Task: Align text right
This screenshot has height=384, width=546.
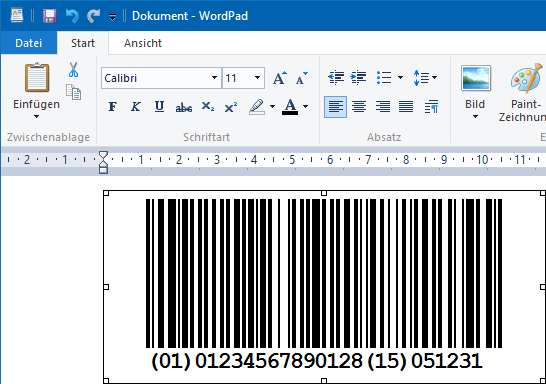Action: click(382, 107)
